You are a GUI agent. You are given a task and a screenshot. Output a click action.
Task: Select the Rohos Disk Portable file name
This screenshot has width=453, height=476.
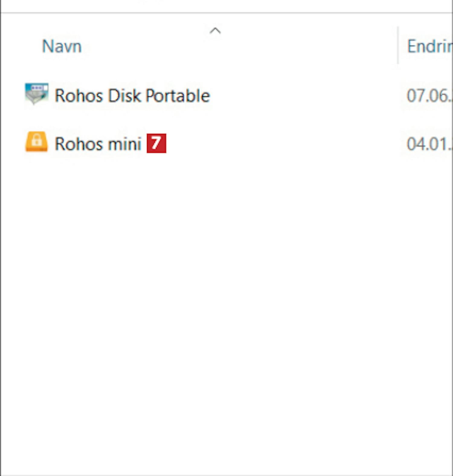pyautogui.click(x=132, y=96)
